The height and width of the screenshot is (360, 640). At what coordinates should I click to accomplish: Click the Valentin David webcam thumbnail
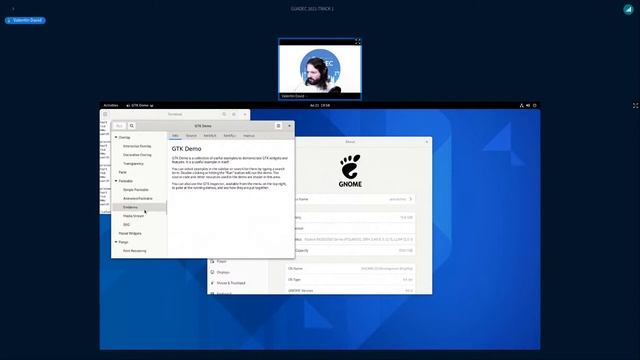tap(320, 69)
